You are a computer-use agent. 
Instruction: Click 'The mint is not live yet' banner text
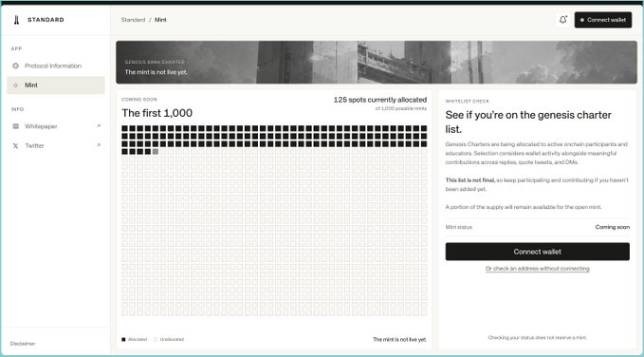point(156,72)
